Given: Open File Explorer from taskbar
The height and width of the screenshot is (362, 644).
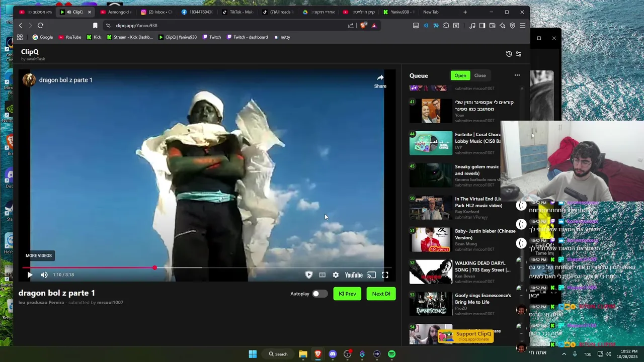Looking at the screenshot, I should click(303, 354).
